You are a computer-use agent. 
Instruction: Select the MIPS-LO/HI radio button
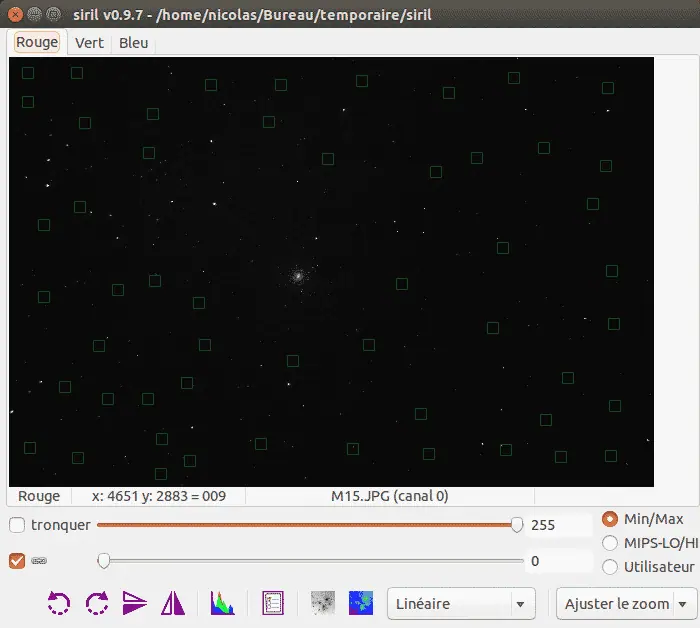coord(610,543)
